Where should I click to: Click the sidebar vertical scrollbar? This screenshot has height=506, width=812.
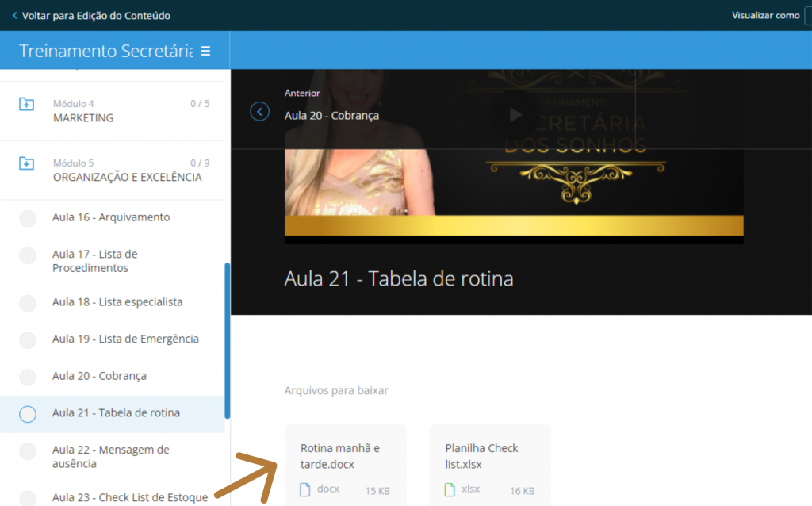[228, 341]
